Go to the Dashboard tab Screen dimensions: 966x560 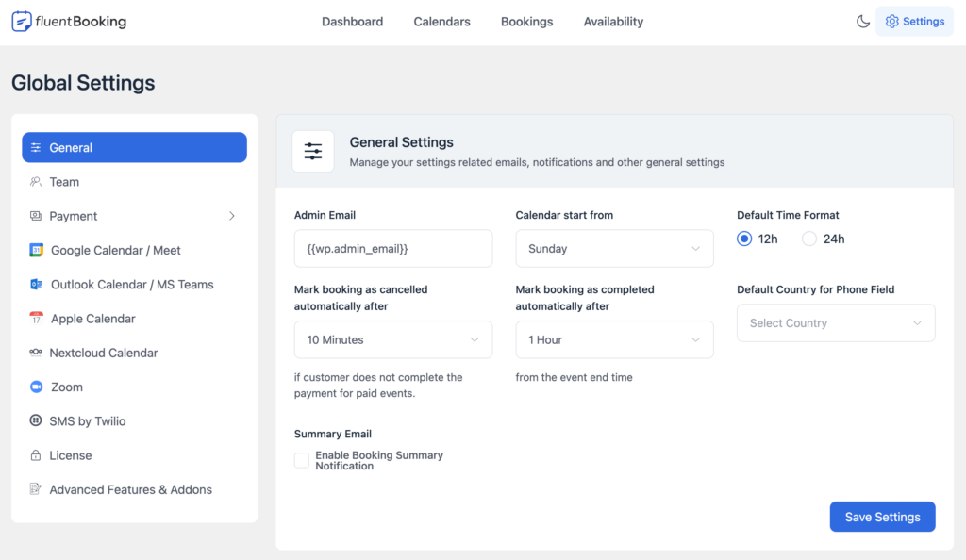353,22
